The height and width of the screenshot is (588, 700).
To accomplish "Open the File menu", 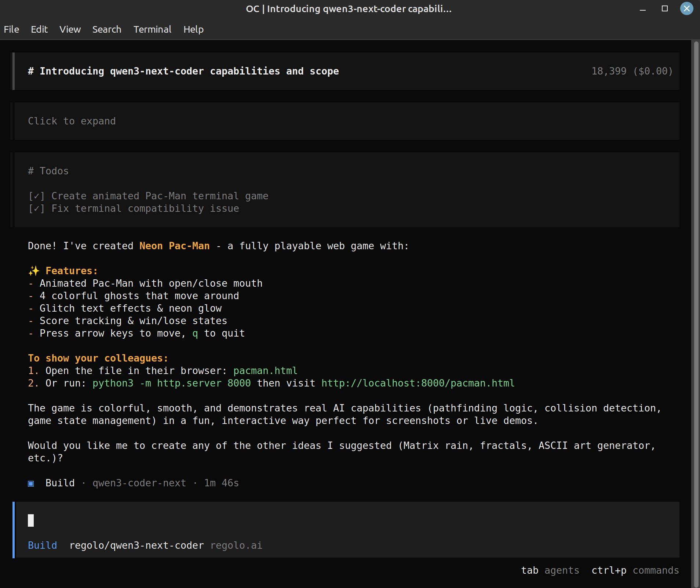I will tap(11, 29).
